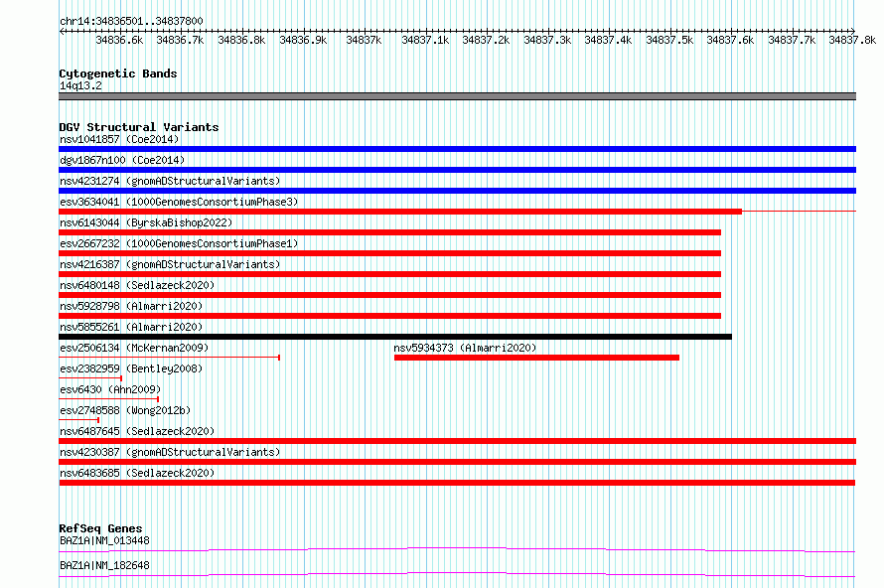Click the red bar under nsv6480148
The height and width of the screenshot is (588, 884).
pyautogui.click(x=389, y=295)
